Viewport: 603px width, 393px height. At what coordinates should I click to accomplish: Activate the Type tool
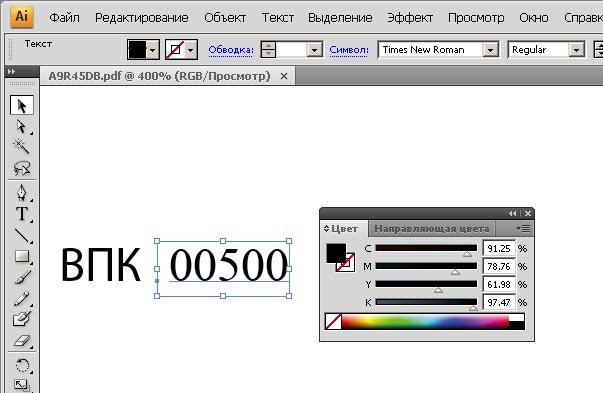(x=22, y=214)
